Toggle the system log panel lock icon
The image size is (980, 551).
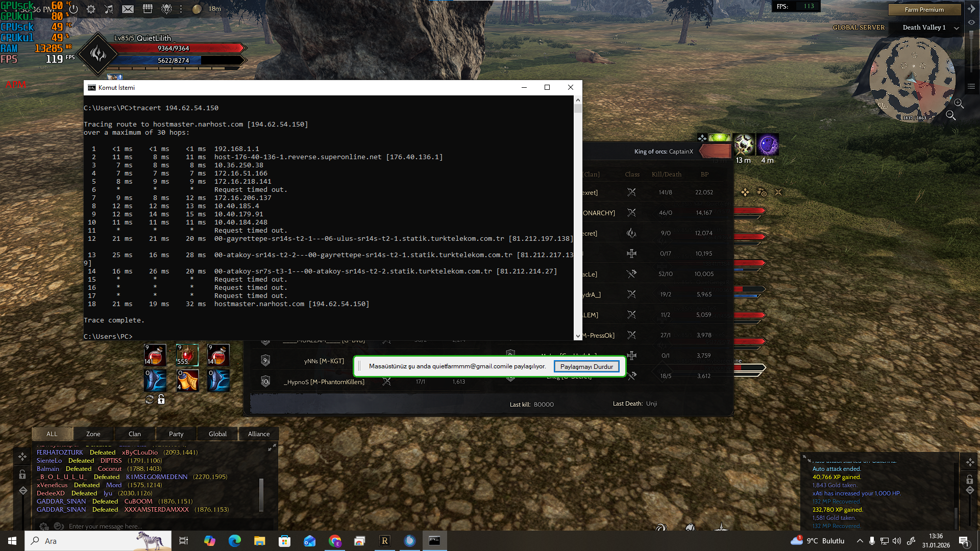coord(970,479)
